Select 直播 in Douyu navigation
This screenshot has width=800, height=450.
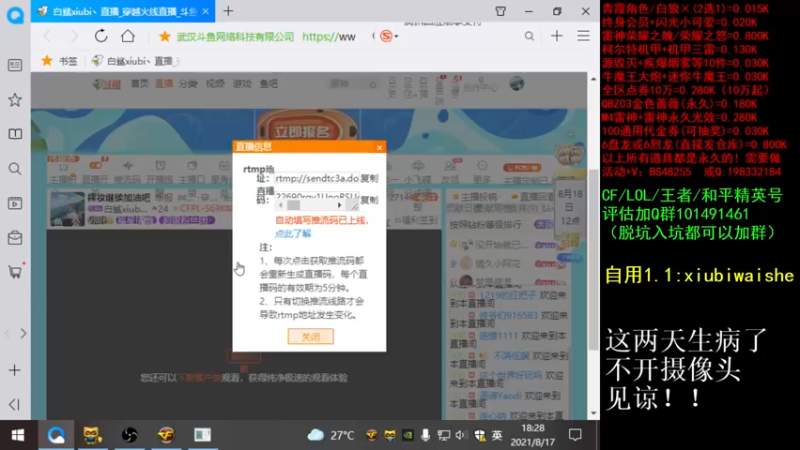pyautogui.click(x=164, y=84)
